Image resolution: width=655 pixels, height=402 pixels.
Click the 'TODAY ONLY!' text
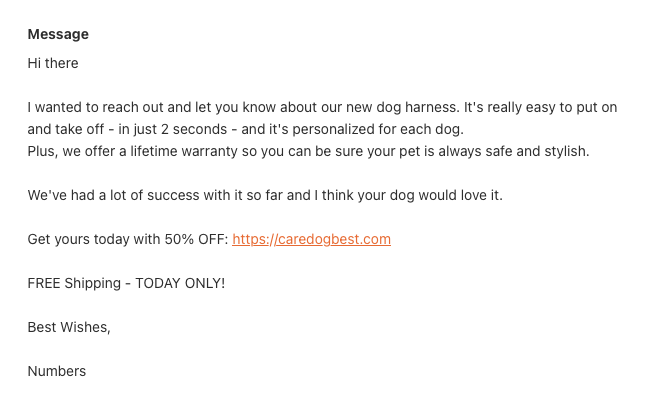(x=180, y=283)
